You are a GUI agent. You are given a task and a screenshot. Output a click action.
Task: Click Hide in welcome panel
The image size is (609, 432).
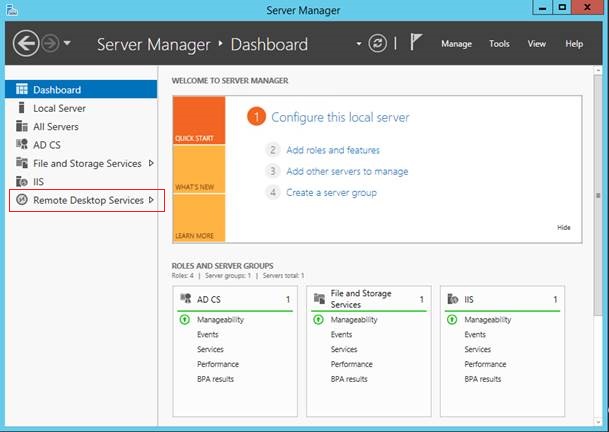tap(564, 227)
